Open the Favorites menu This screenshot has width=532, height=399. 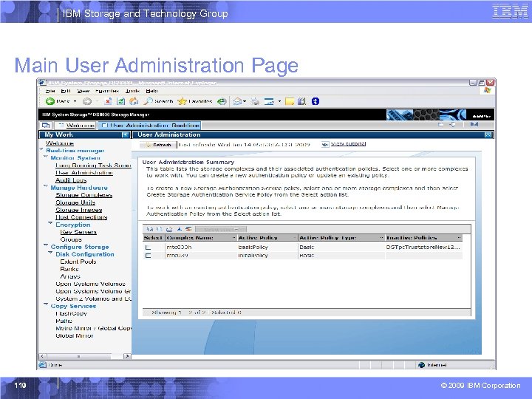point(107,91)
